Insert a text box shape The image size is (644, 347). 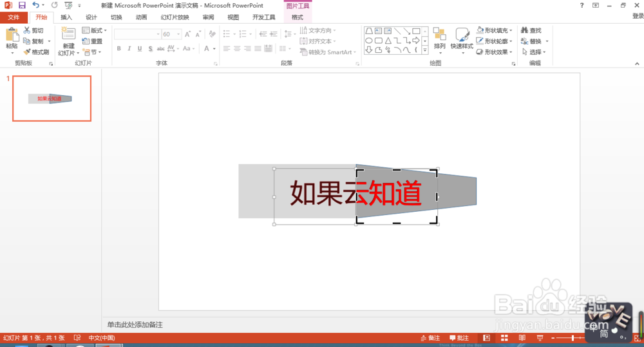(x=378, y=31)
